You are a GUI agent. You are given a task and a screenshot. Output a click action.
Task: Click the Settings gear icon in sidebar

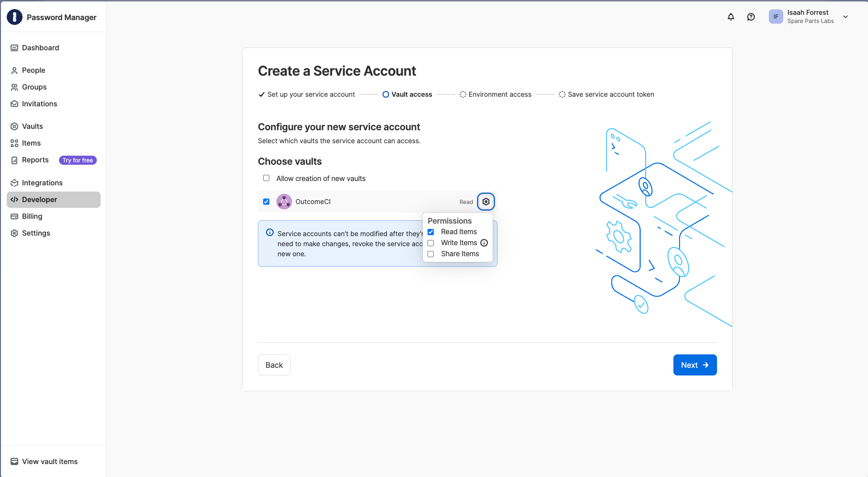click(x=14, y=233)
